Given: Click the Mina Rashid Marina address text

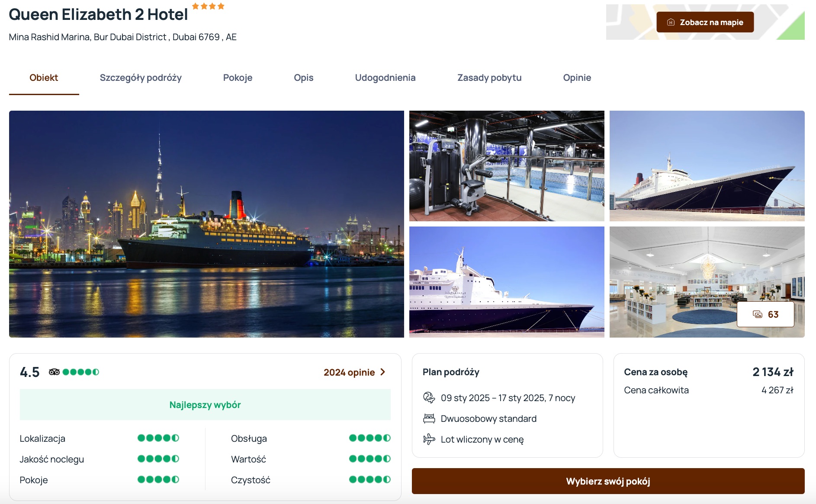Looking at the screenshot, I should (123, 37).
